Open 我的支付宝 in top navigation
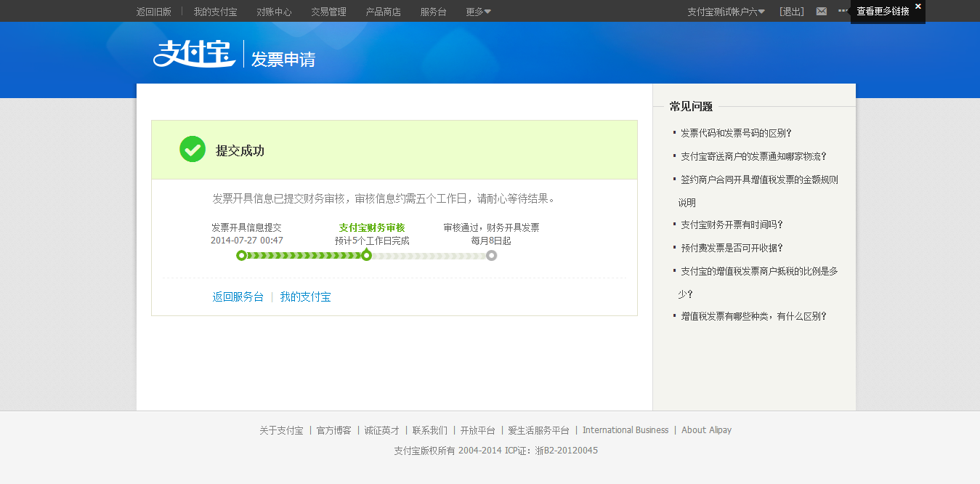This screenshot has height=484, width=980. point(215,12)
